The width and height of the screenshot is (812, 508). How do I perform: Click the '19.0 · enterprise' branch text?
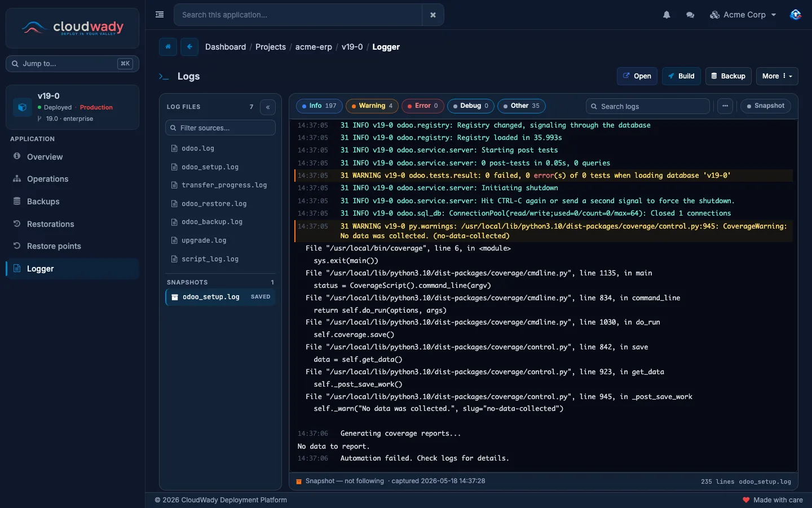(69, 119)
